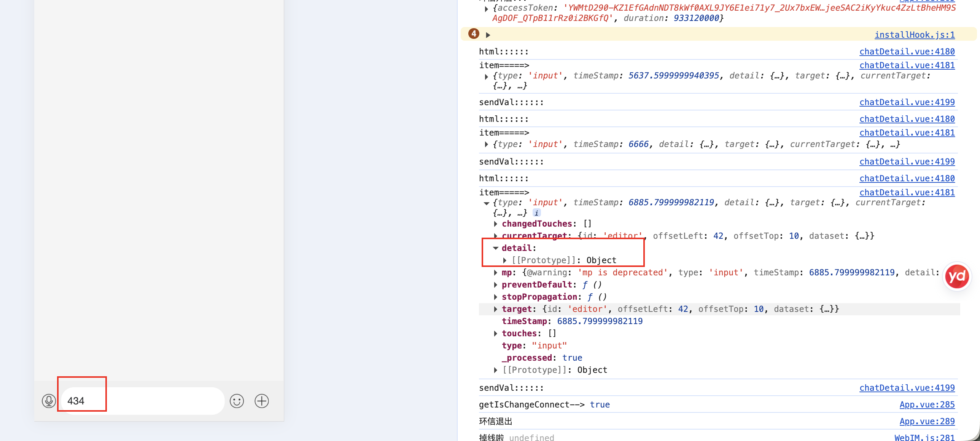The height and width of the screenshot is (441, 980).
Task: Expand the grouped installHook.js messages
Action: 488,35
